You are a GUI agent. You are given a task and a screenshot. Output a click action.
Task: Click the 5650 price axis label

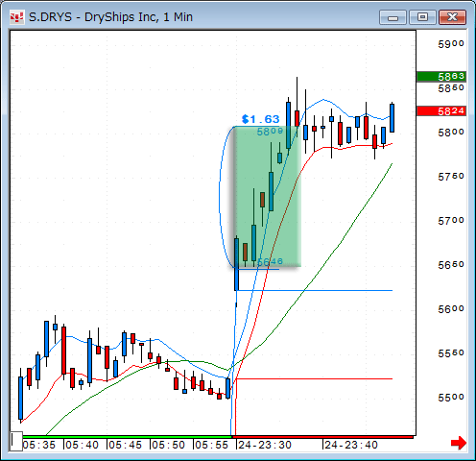point(451,265)
